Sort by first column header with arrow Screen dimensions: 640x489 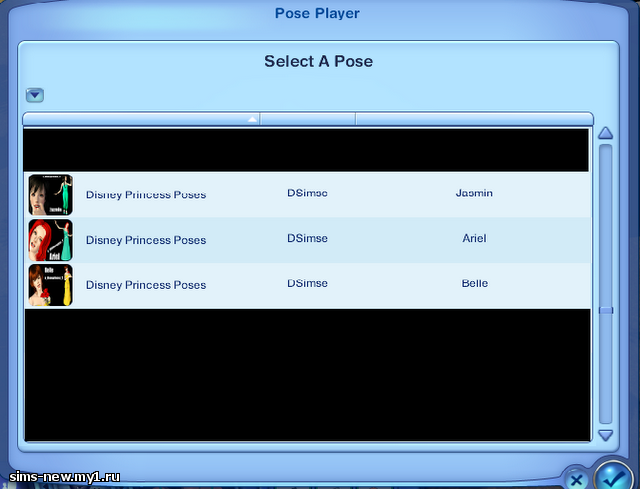pos(141,119)
